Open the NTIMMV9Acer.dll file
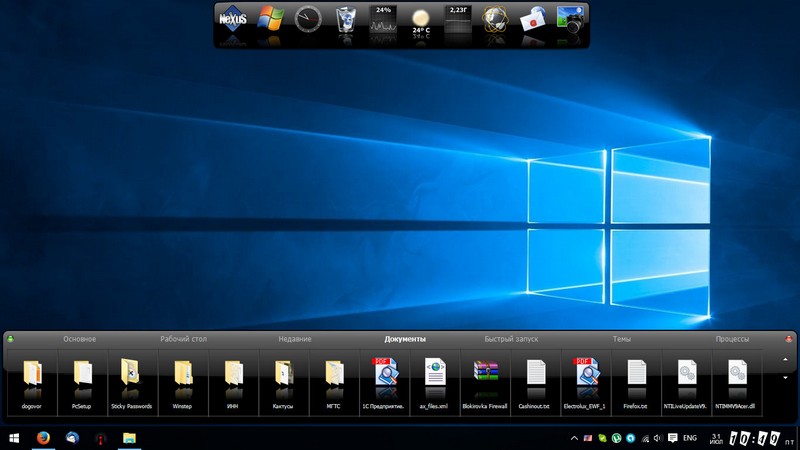 [x=736, y=383]
